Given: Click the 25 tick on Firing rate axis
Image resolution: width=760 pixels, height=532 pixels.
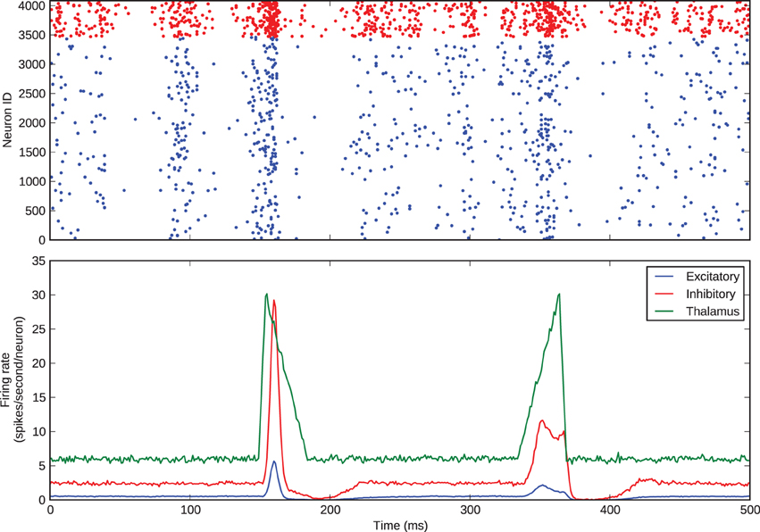Looking at the screenshot, I should pyautogui.click(x=40, y=329).
